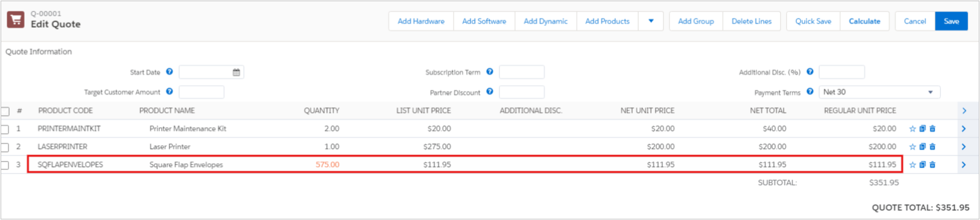
Task: Click Delete Lines button
Action: coord(751,21)
